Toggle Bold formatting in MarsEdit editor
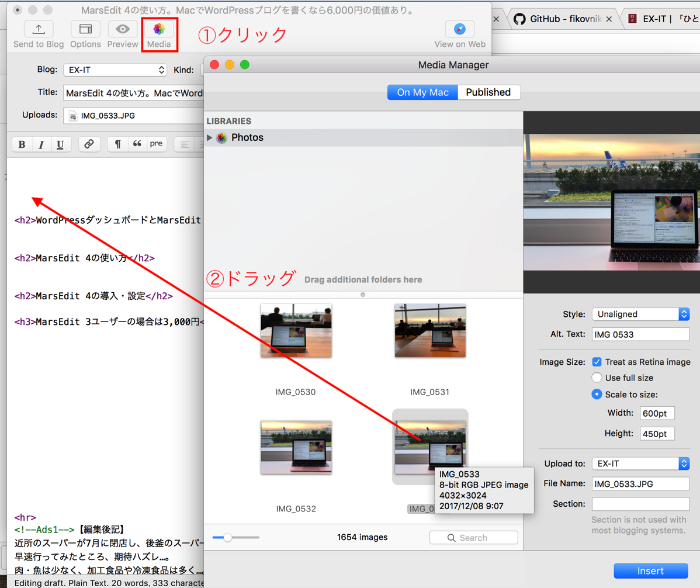This screenshot has height=588, width=700. 22,144
